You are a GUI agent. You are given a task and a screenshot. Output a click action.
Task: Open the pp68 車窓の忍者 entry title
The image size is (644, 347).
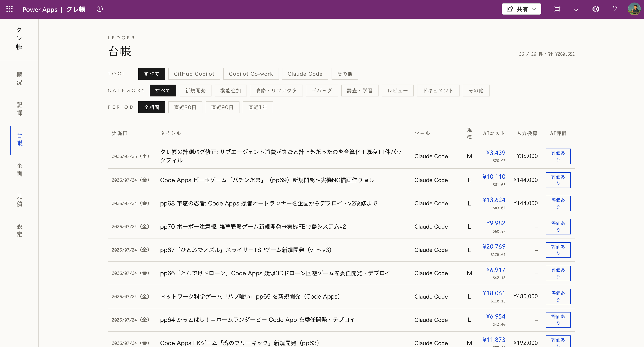pos(269,203)
